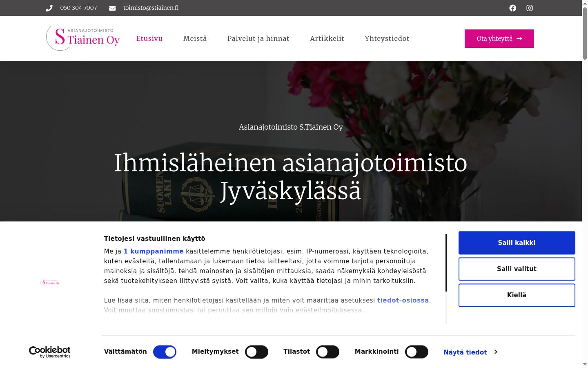588x368 pixels.
Task: Enable the Markkinointi cookie switch
Action: click(416, 352)
